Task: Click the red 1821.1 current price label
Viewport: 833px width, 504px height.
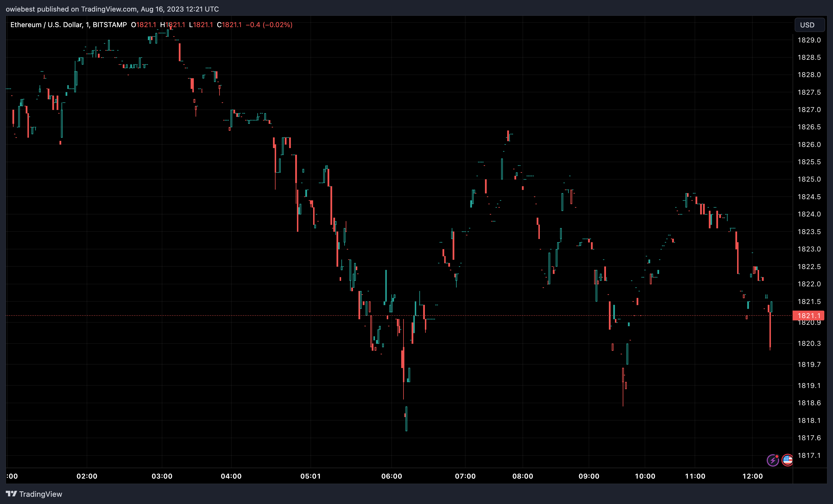Action: pos(809,316)
